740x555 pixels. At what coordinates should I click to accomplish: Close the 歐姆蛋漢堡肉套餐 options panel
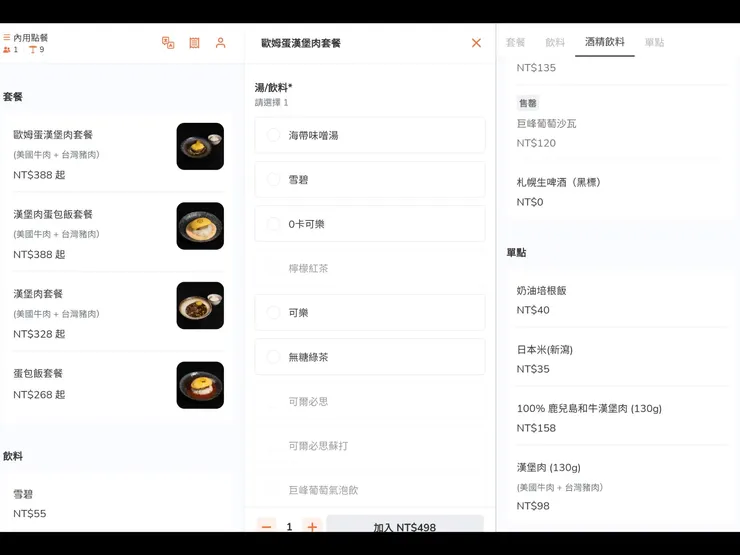[476, 43]
